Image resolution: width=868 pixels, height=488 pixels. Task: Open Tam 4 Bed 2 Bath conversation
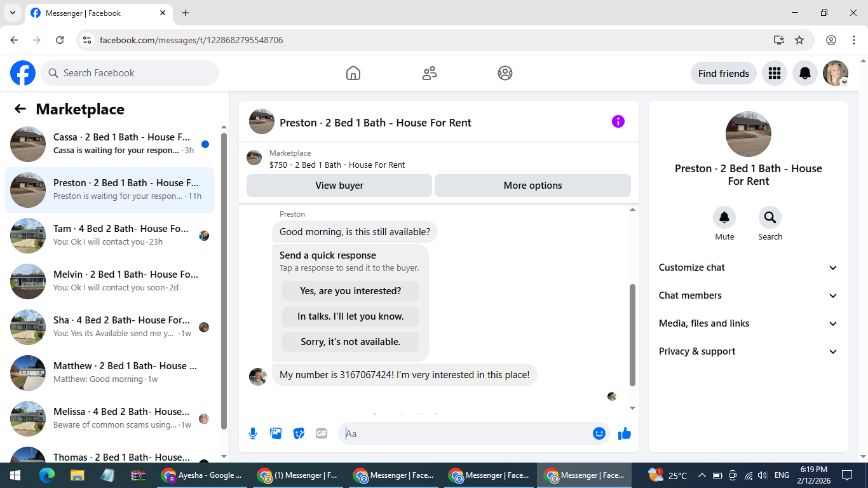[109, 236]
